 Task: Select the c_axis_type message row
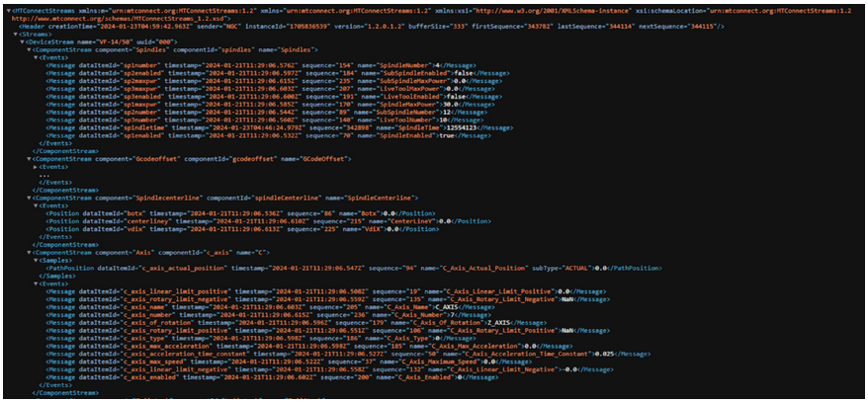(x=262, y=338)
